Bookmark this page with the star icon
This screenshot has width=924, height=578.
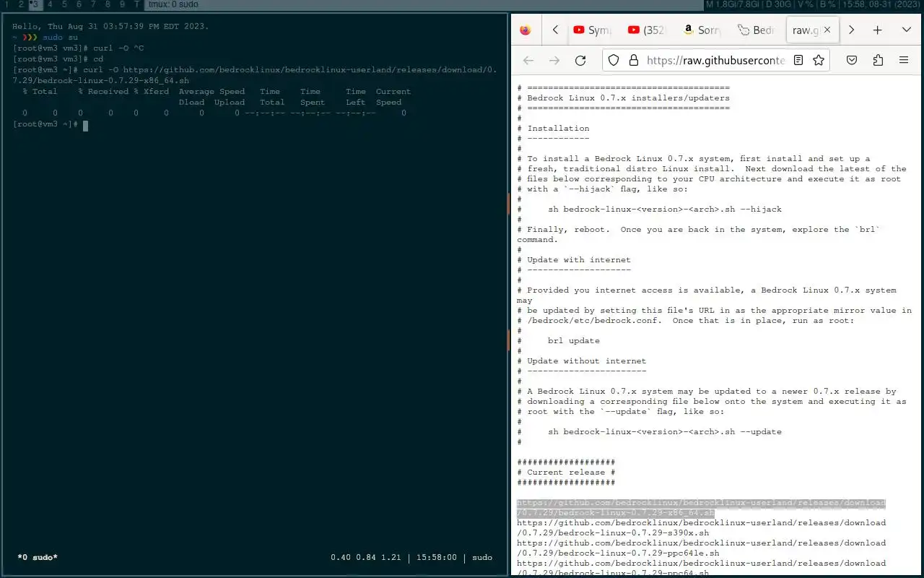tap(819, 61)
